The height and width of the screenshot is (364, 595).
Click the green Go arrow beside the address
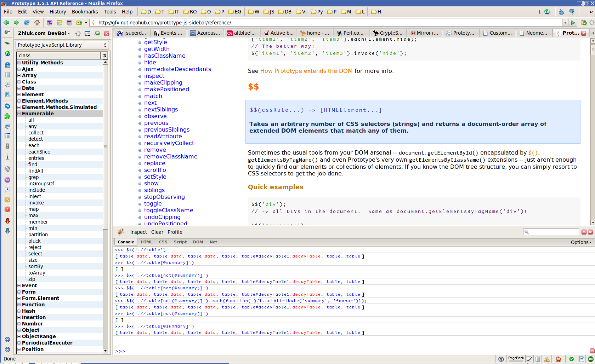(573, 23)
